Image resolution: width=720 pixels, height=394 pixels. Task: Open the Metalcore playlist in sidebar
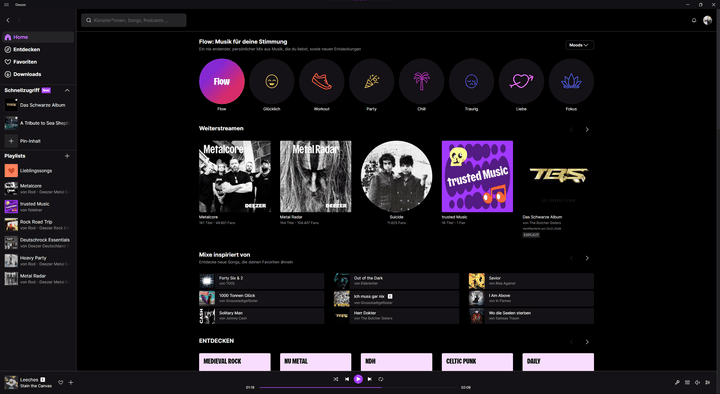pyautogui.click(x=38, y=189)
